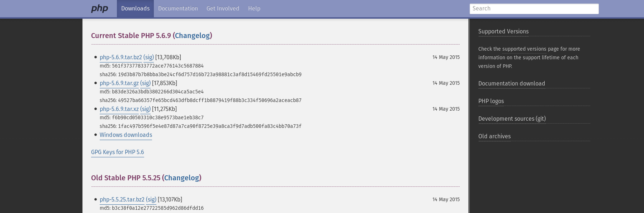Open GPG Keys for PHP 5.6
Screen dimensions: 644x213
118,152
